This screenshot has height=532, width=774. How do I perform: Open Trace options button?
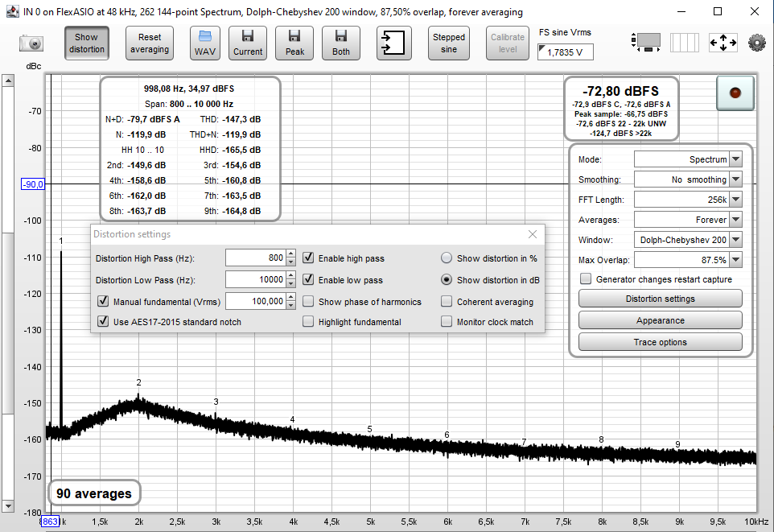tap(661, 342)
